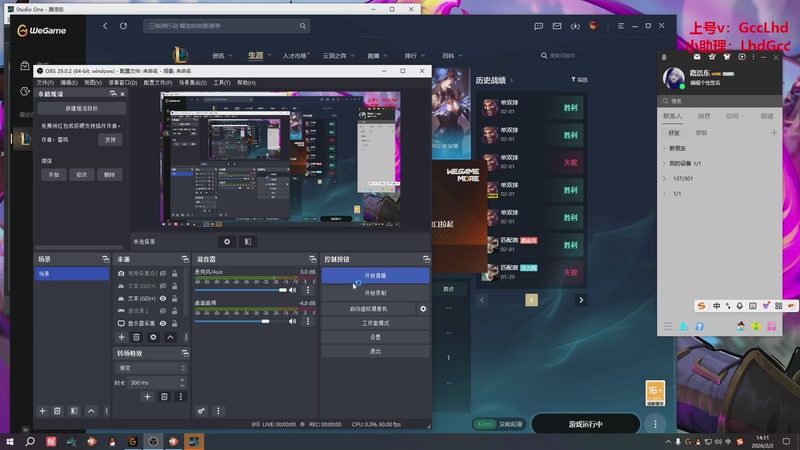
Task: Open WeGame chat message icon
Action: tap(539, 26)
